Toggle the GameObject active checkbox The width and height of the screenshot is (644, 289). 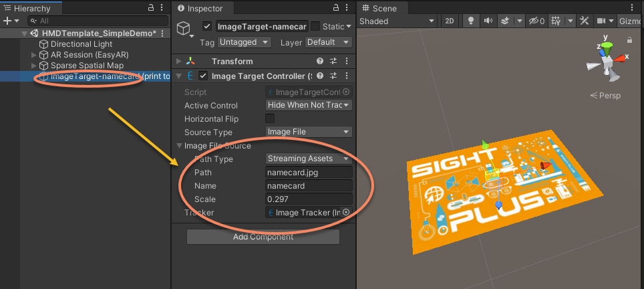pyautogui.click(x=207, y=26)
